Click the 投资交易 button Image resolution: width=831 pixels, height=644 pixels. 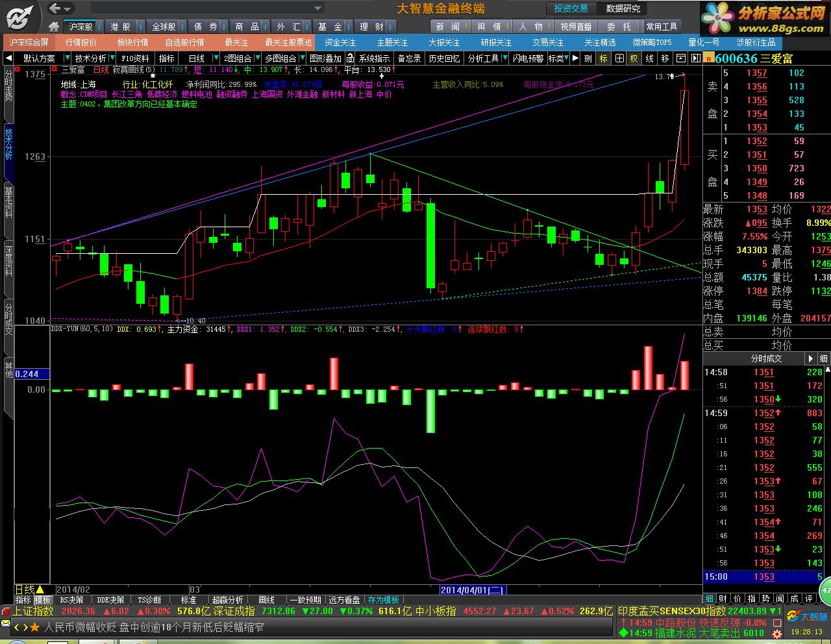click(571, 8)
